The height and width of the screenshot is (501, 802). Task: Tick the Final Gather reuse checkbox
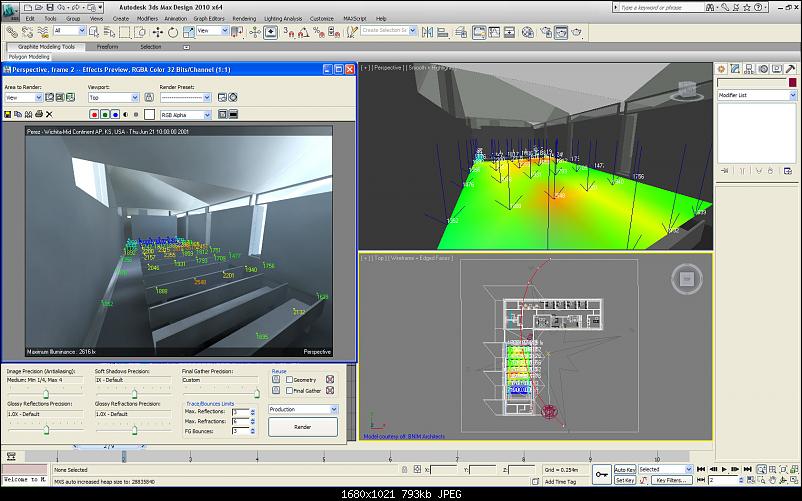coord(288,391)
